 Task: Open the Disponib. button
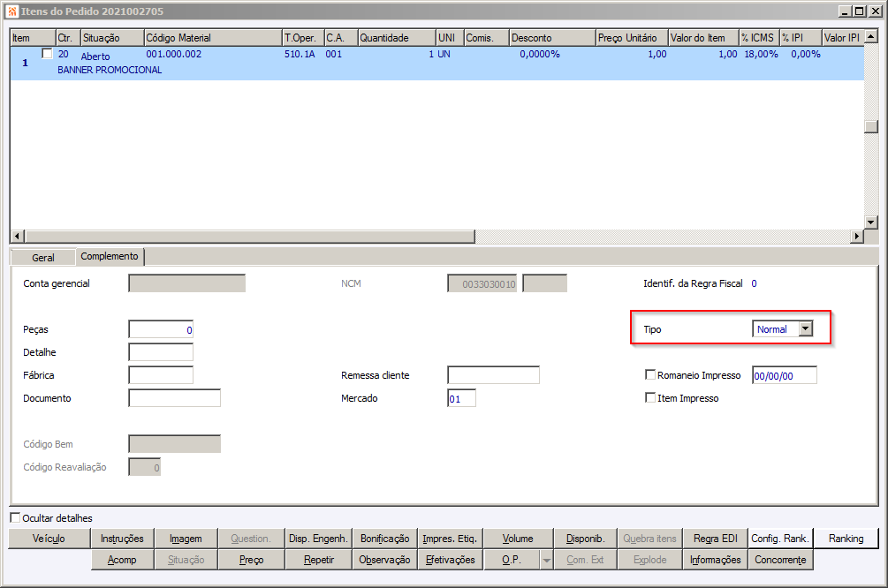[585, 539]
